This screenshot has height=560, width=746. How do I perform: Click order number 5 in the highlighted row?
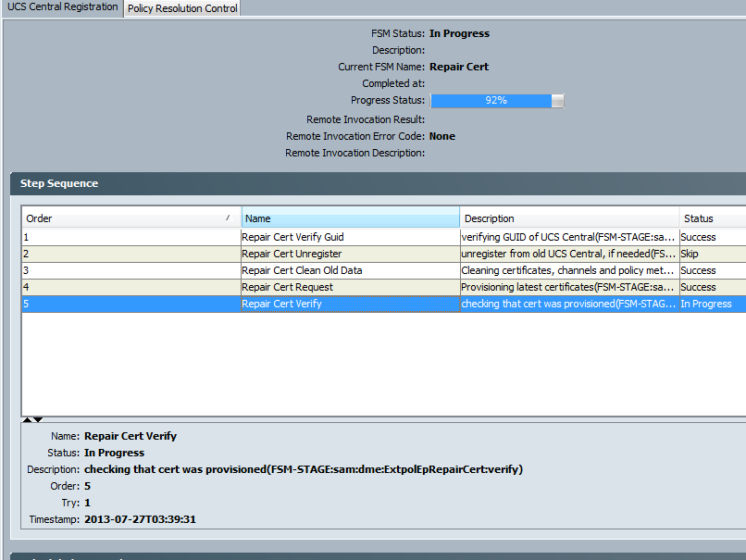pyautogui.click(x=26, y=304)
